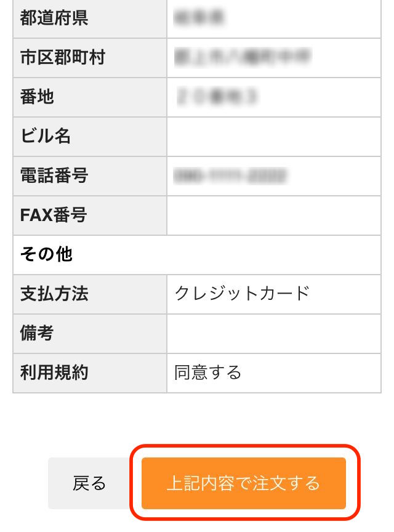Click the 電話番号 row label

[x=54, y=175]
